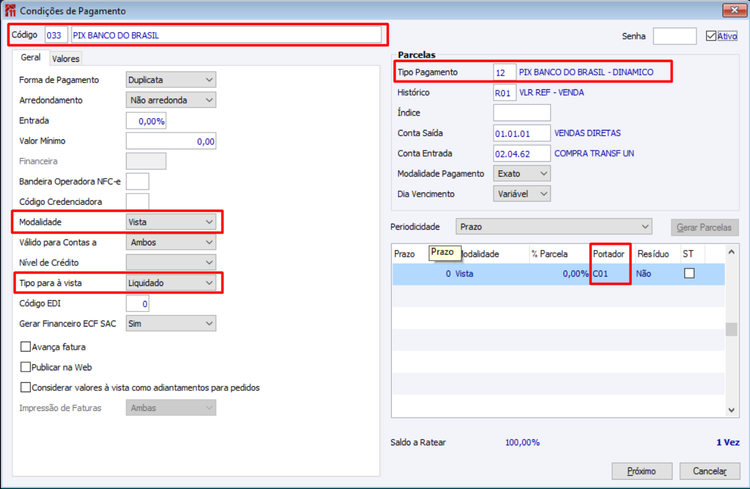The width and height of the screenshot is (750, 489).
Task: Open the Modalidade dropdown showing Vista
Action: point(171,222)
